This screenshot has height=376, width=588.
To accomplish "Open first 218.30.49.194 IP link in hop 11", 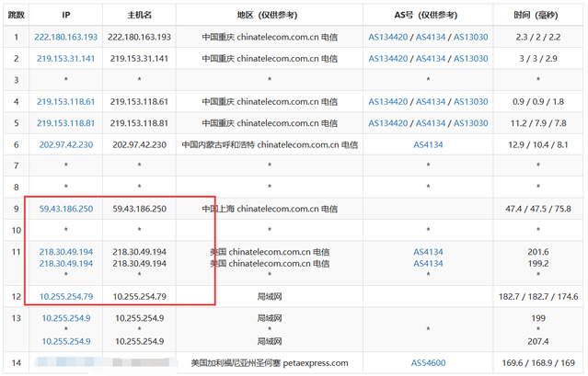I will [65, 251].
